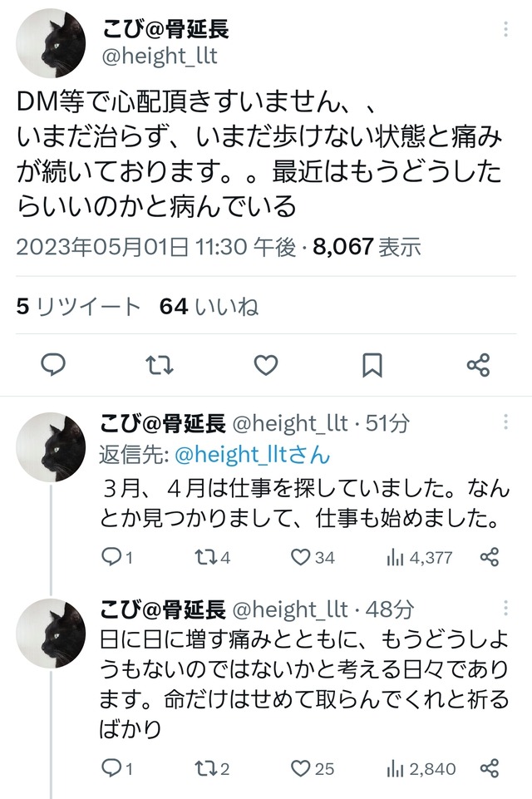Open more options on 48分 reply
The height and width of the screenshot is (799, 532).
click(506, 610)
